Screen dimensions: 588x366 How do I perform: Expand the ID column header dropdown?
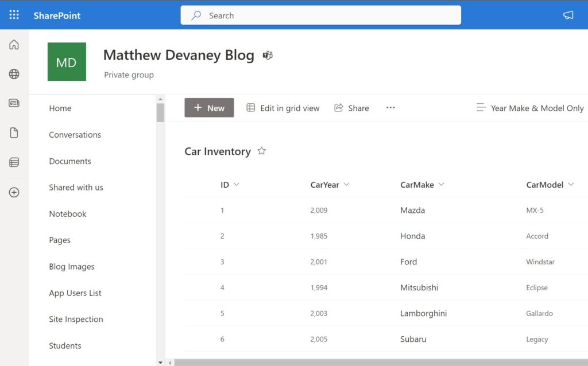click(x=236, y=184)
